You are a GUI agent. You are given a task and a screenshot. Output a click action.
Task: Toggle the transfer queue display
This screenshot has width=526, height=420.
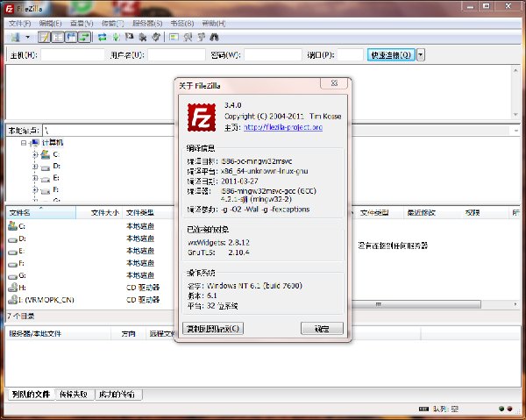coord(84,37)
